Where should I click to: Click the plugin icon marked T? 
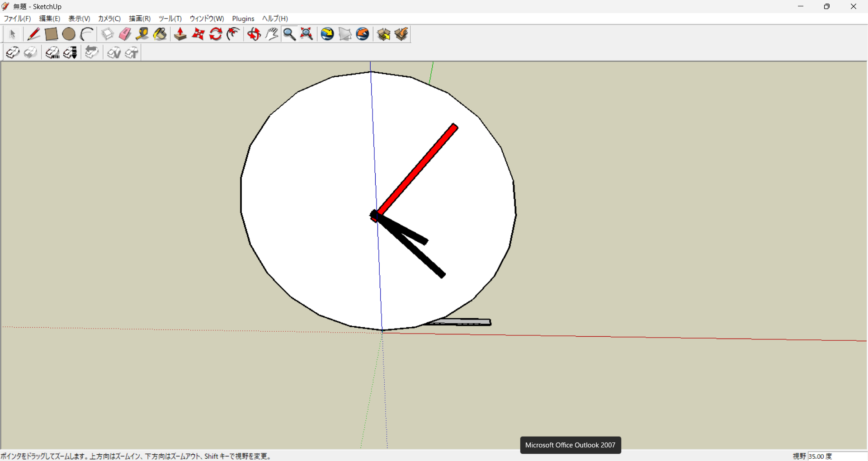pyautogui.click(x=131, y=53)
